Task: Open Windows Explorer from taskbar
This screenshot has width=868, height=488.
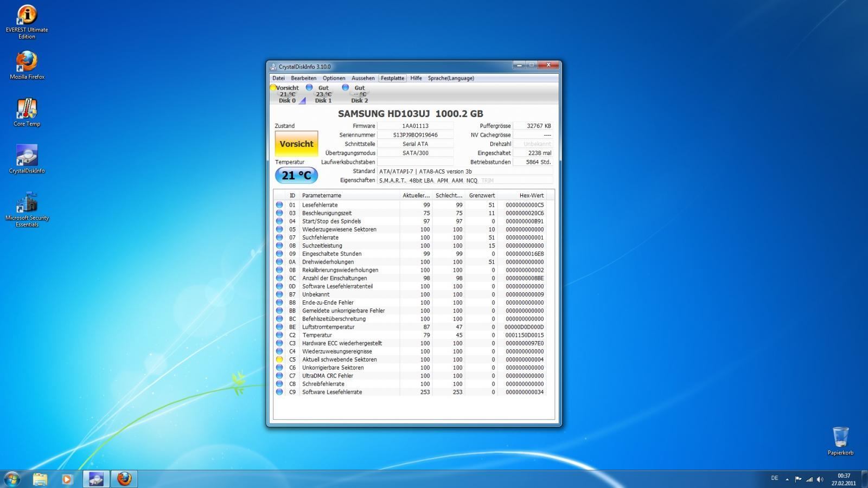Action: coord(40,479)
